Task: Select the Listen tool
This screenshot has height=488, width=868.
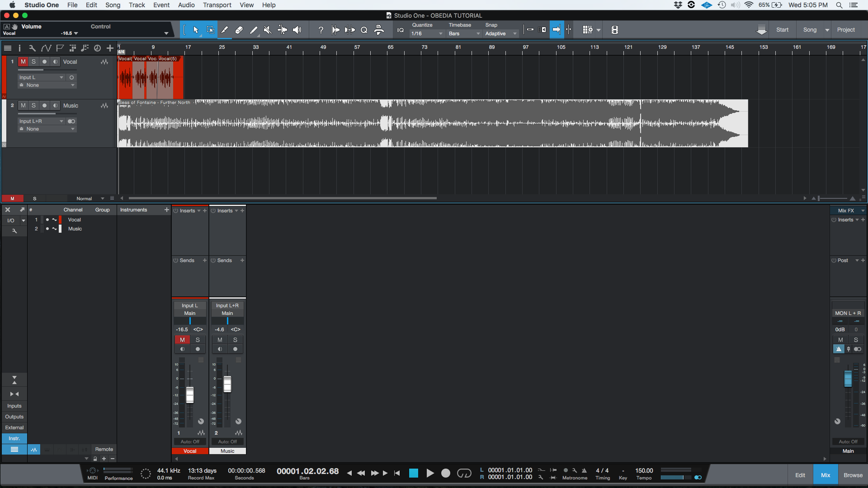Action: click(x=297, y=30)
